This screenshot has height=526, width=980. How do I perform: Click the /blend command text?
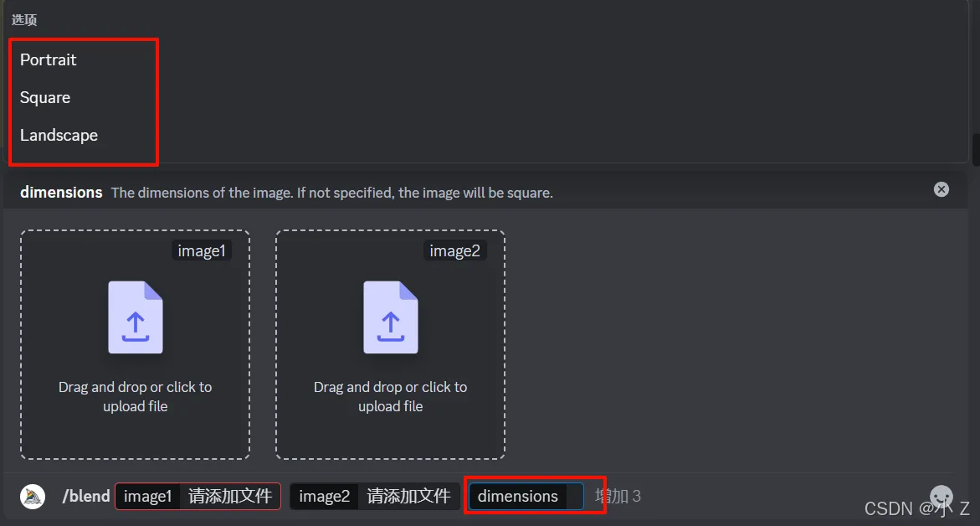pyautogui.click(x=86, y=497)
